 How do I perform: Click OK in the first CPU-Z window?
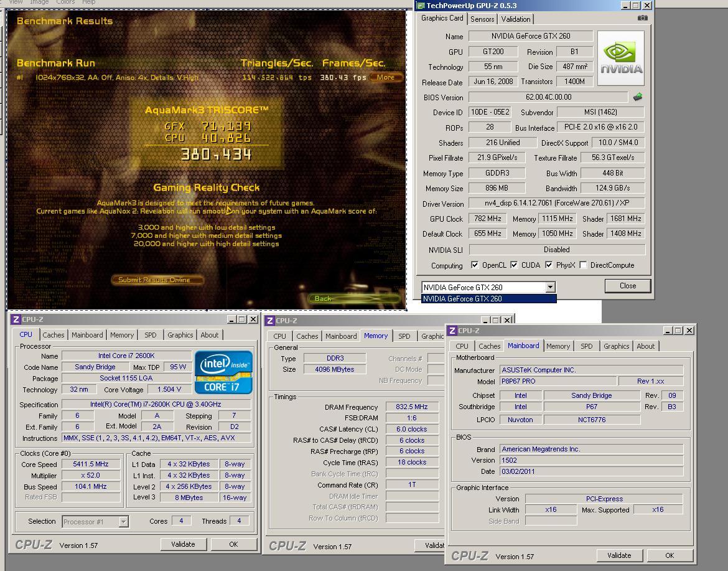tap(233, 544)
